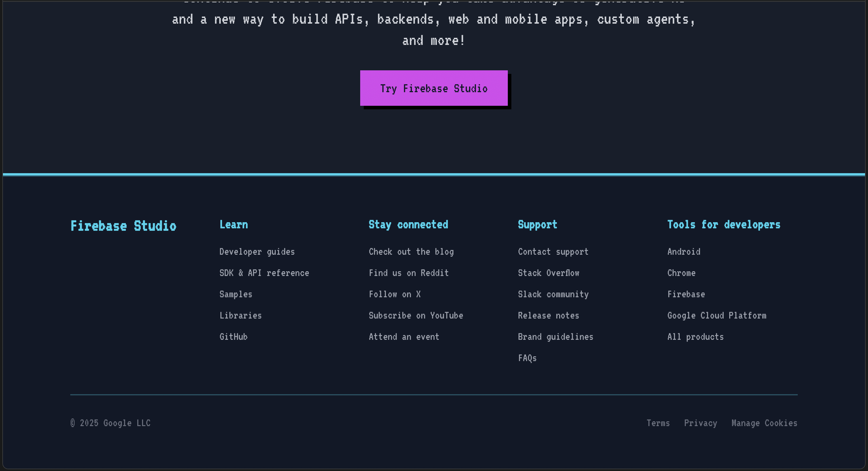Open the Slack community link
Screen dimensions: 868x471
(553, 294)
